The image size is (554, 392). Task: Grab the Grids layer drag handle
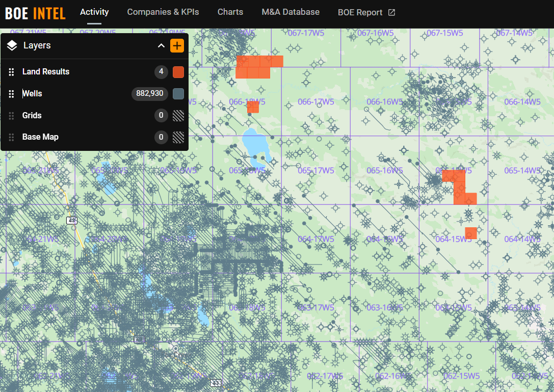[x=11, y=116]
